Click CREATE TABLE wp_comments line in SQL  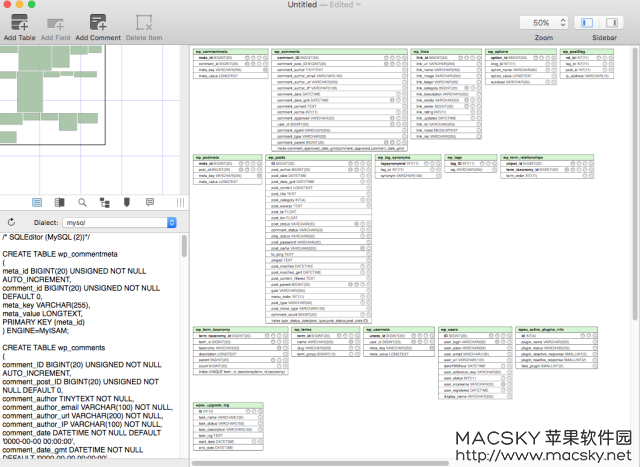pyautogui.click(x=54, y=348)
